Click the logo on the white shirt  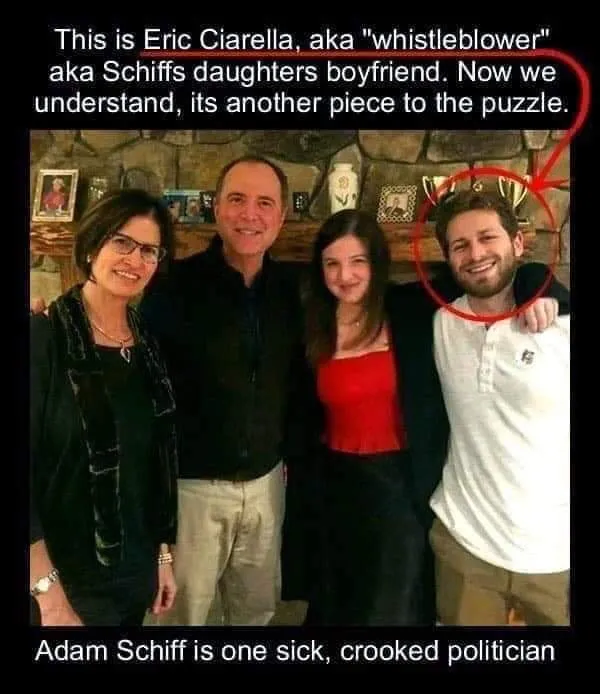[x=527, y=355]
